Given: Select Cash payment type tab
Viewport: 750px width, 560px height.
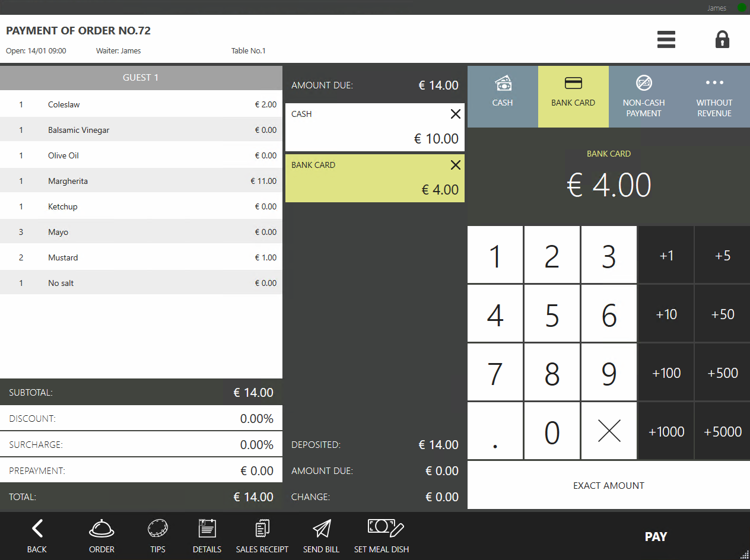Looking at the screenshot, I should (x=503, y=96).
